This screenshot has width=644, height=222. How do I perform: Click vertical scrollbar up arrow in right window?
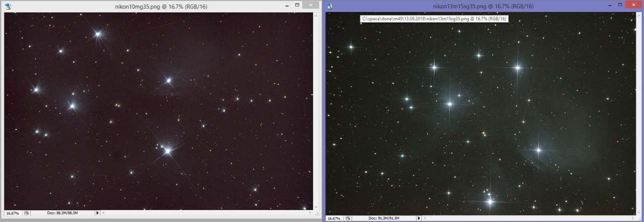pyautogui.click(x=639, y=15)
